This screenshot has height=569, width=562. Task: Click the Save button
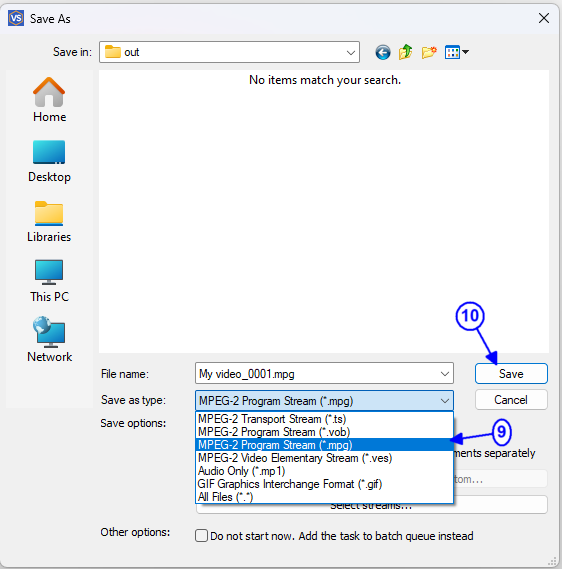(511, 373)
